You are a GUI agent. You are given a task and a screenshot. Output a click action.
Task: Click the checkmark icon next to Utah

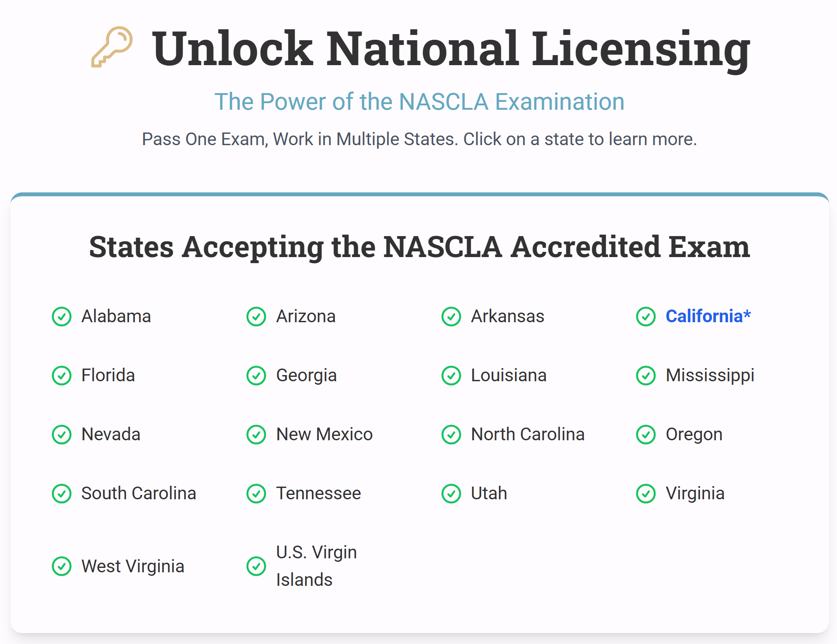coord(451,494)
